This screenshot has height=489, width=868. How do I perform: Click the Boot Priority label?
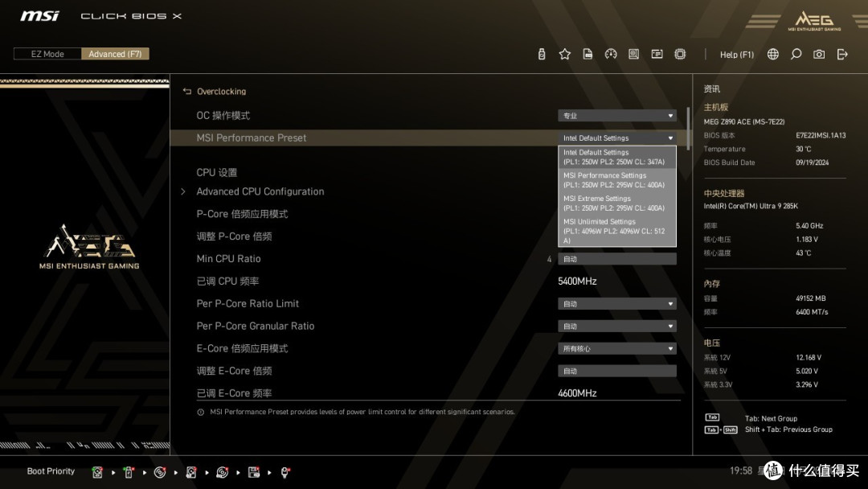click(51, 471)
